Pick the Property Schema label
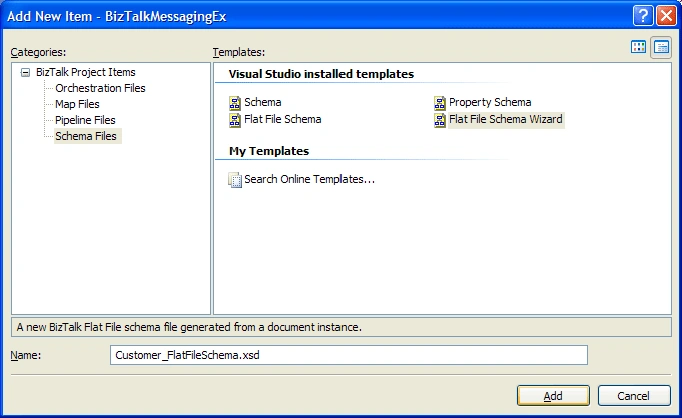Screen dimensions: 682x418 490,102
